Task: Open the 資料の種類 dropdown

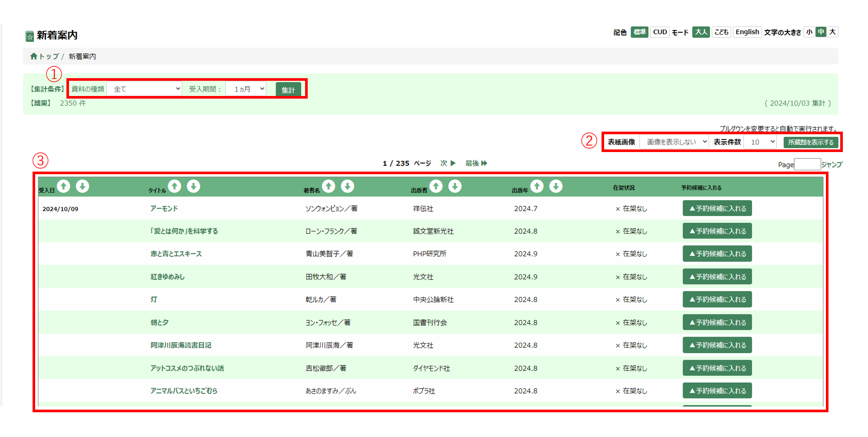Action: (x=145, y=88)
